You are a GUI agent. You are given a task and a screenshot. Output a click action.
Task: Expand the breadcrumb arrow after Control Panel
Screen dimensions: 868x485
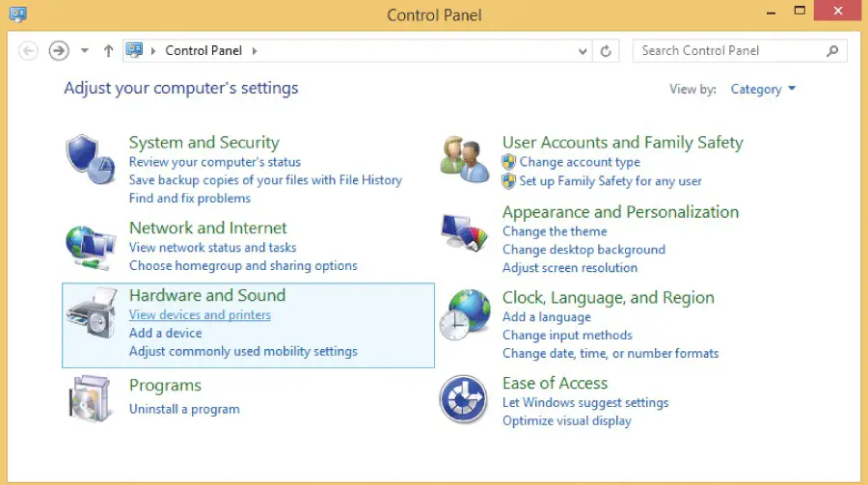click(x=255, y=51)
